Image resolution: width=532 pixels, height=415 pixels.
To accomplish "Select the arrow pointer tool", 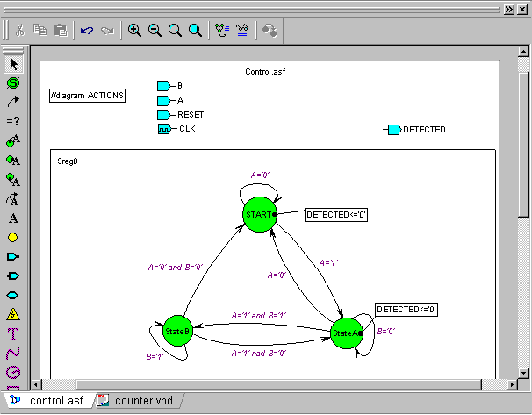I will [13, 64].
